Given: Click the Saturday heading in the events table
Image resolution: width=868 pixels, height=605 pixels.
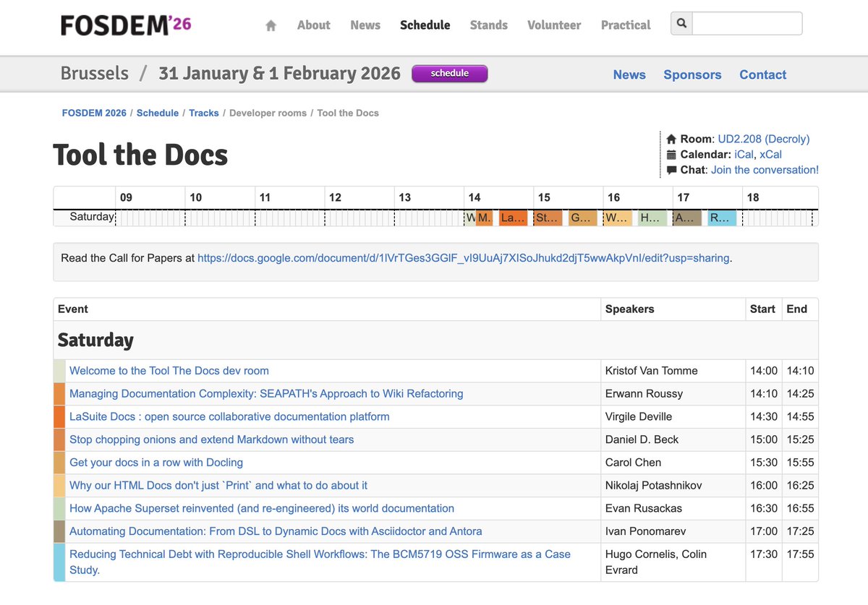Looking at the screenshot, I should pyautogui.click(x=95, y=340).
